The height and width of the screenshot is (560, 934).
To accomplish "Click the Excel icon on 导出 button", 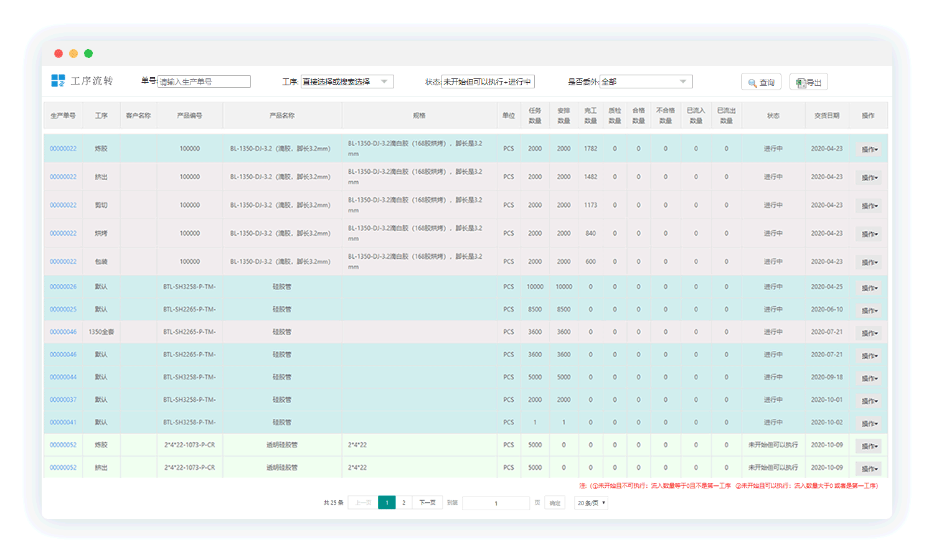I will pyautogui.click(x=801, y=83).
